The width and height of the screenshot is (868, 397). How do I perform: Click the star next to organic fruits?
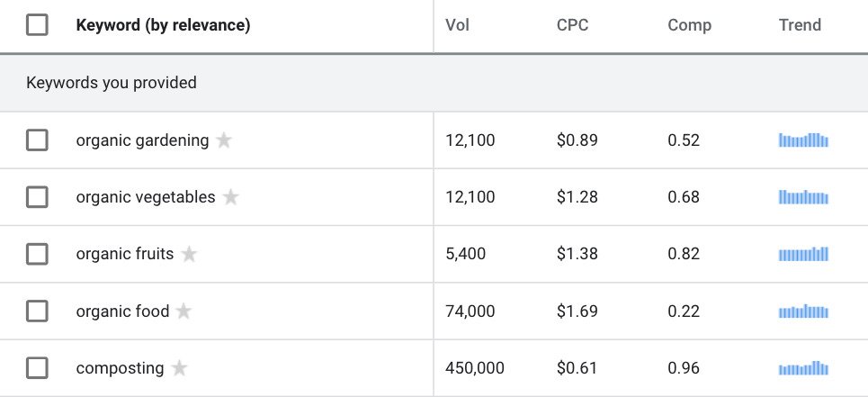point(189,254)
